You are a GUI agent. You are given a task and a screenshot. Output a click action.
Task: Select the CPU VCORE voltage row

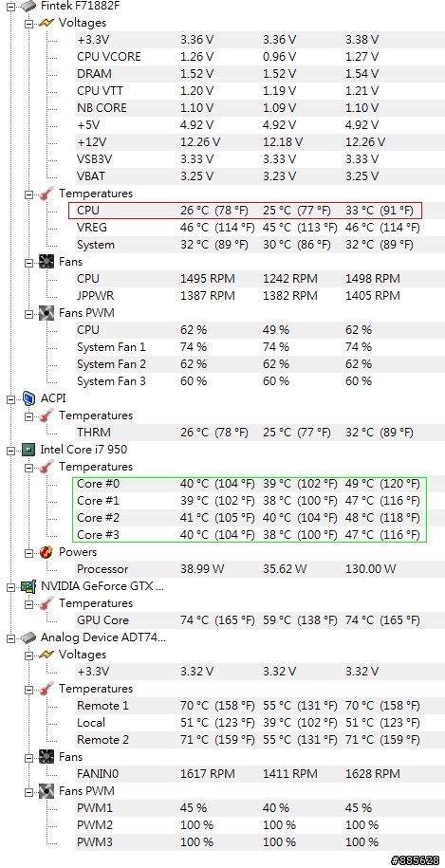[259, 57]
